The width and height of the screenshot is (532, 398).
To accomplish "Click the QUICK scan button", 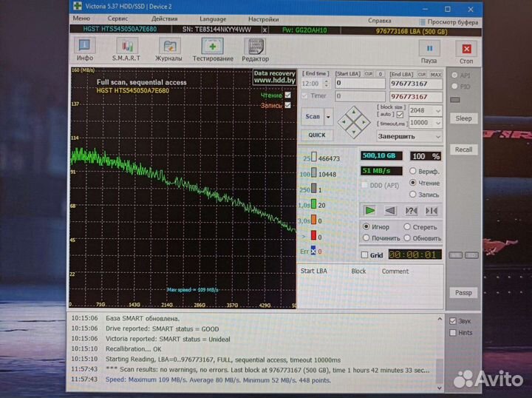I will point(316,135).
